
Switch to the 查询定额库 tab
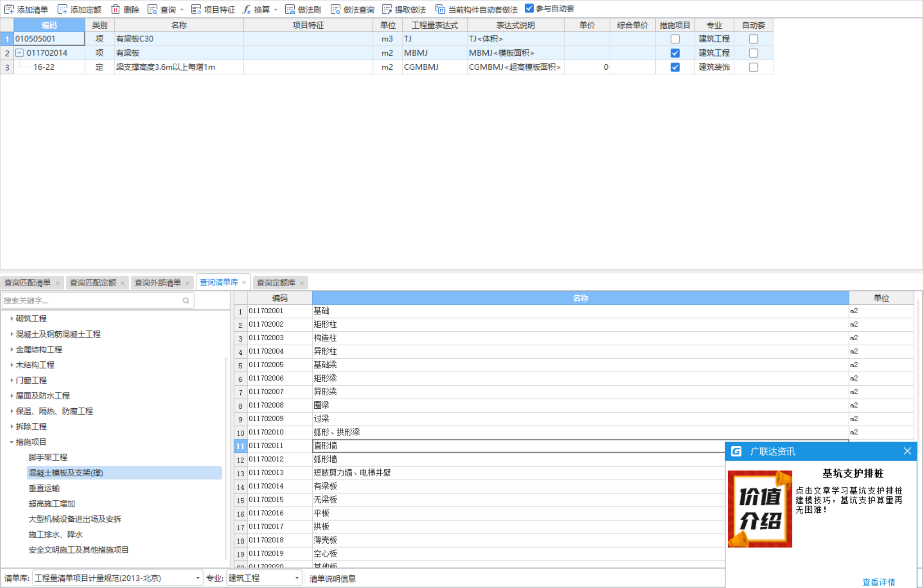(276, 283)
